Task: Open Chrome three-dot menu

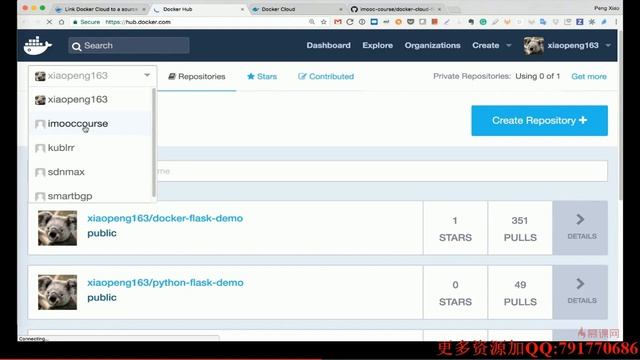Action: (x=616, y=22)
